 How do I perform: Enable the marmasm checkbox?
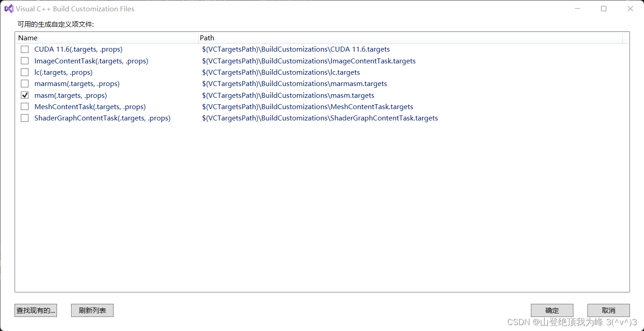click(25, 84)
